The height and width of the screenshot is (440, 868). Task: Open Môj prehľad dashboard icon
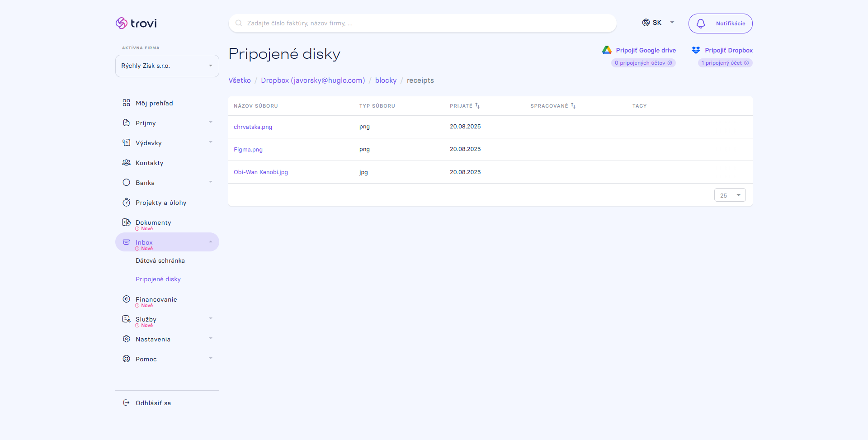point(126,103)
